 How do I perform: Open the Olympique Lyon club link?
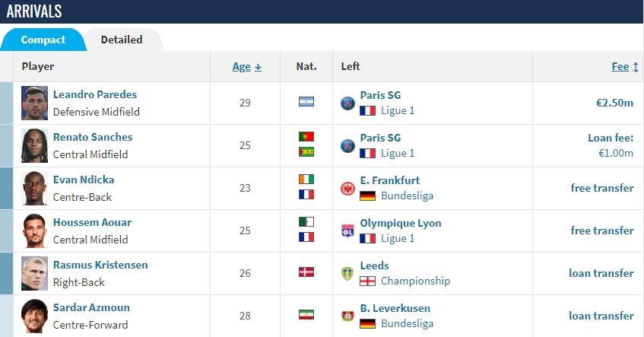pos(401,223)
